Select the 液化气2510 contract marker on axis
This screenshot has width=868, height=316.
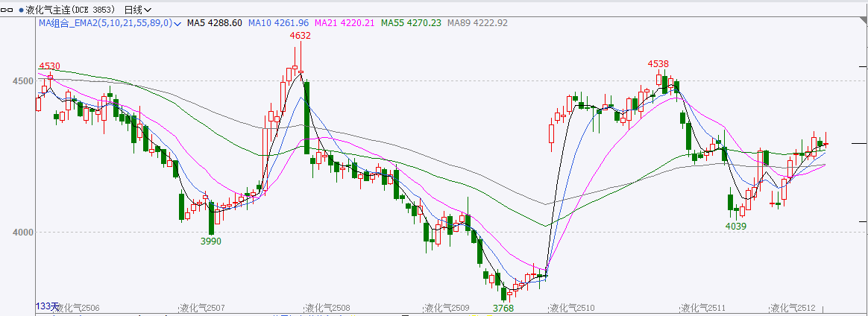(571, 308)
